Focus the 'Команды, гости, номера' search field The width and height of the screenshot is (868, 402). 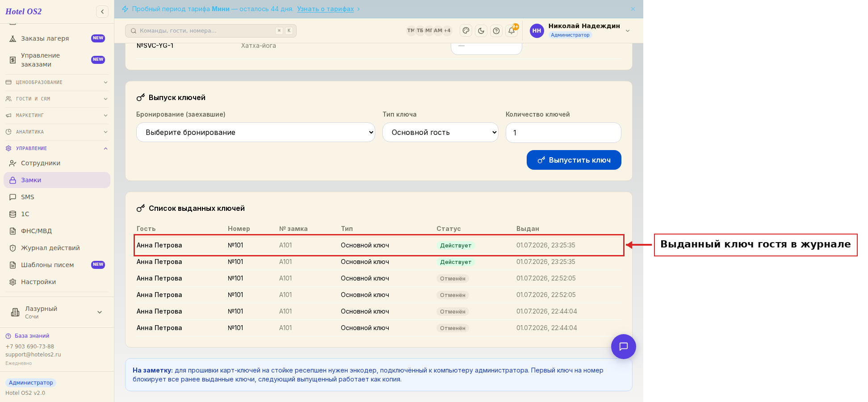point(211,31)
